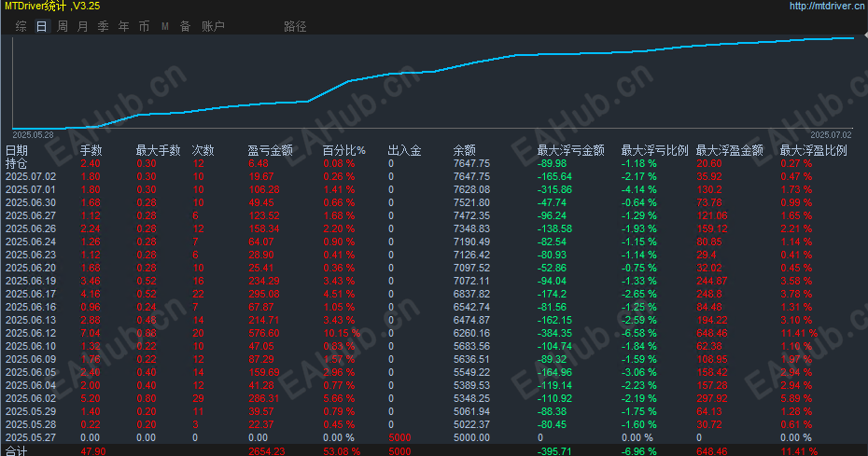Select the 2025.06.05 row date
This screenshot has height=456, width=868.
[31, 372]
